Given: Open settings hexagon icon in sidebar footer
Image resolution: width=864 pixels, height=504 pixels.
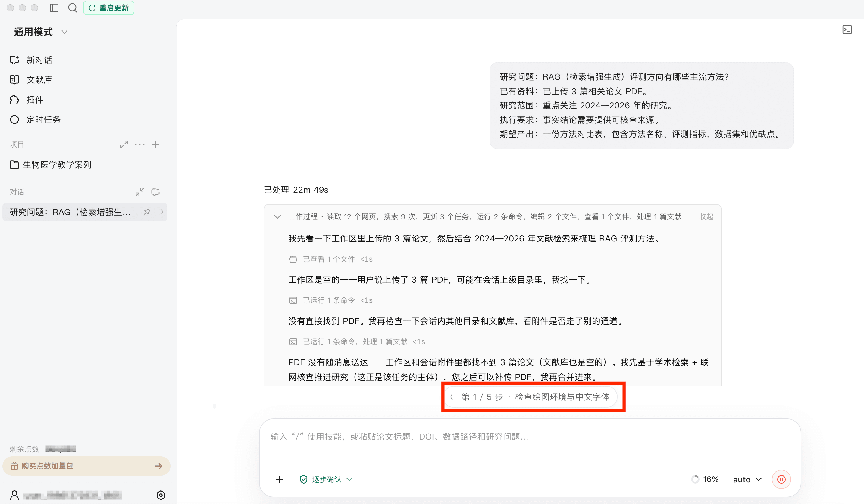Looking at the screenshot, I should tap(161, 495).
